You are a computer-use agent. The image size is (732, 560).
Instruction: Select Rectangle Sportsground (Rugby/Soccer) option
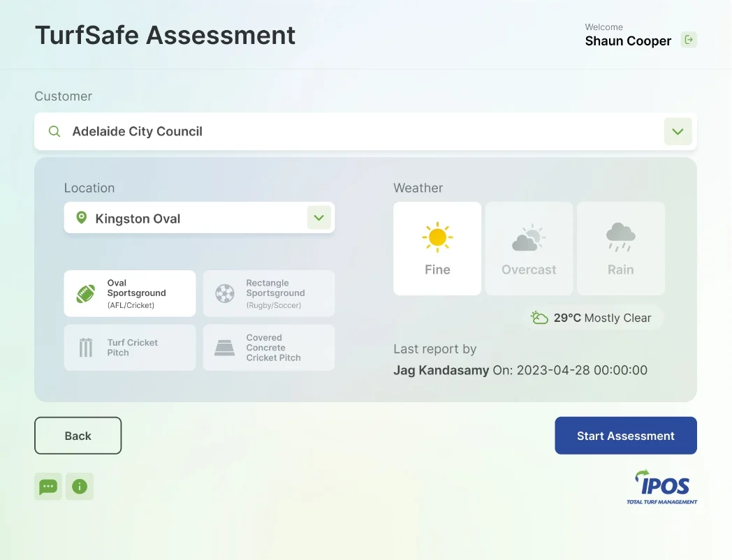click(x=269, y=293)
